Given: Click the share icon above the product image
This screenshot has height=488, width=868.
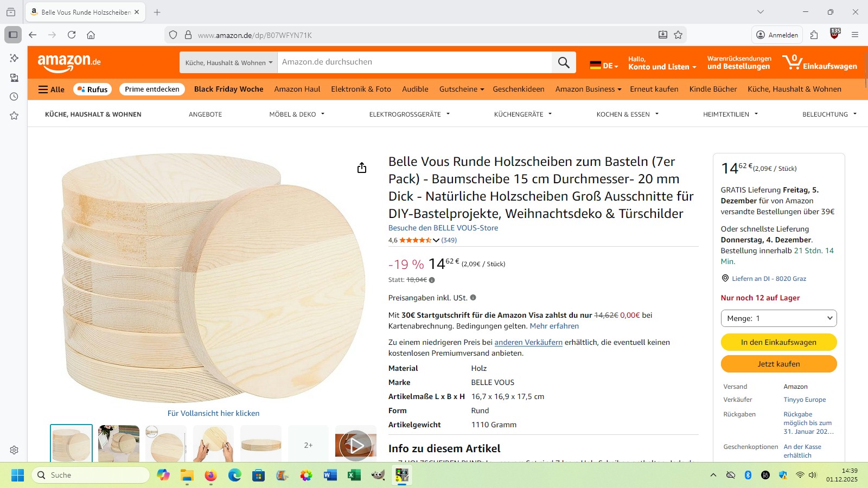Looking at the screenshot, I should point(362,168).
